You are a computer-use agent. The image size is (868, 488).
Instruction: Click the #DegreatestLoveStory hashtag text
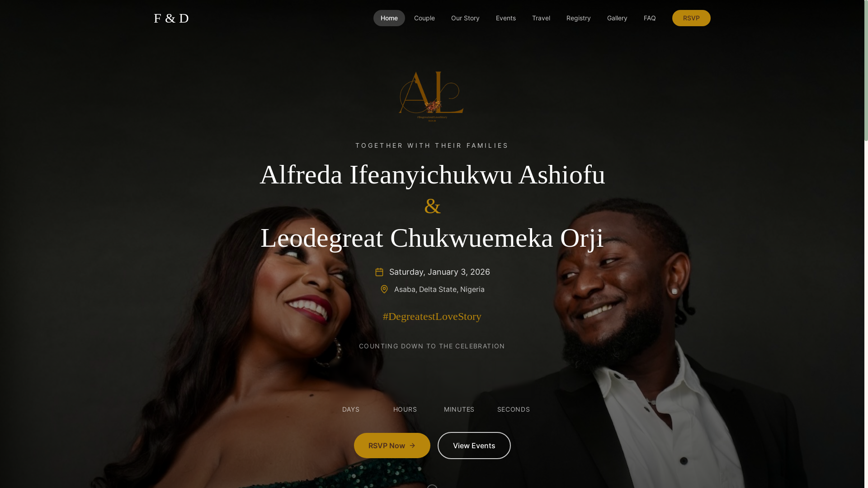432,316
